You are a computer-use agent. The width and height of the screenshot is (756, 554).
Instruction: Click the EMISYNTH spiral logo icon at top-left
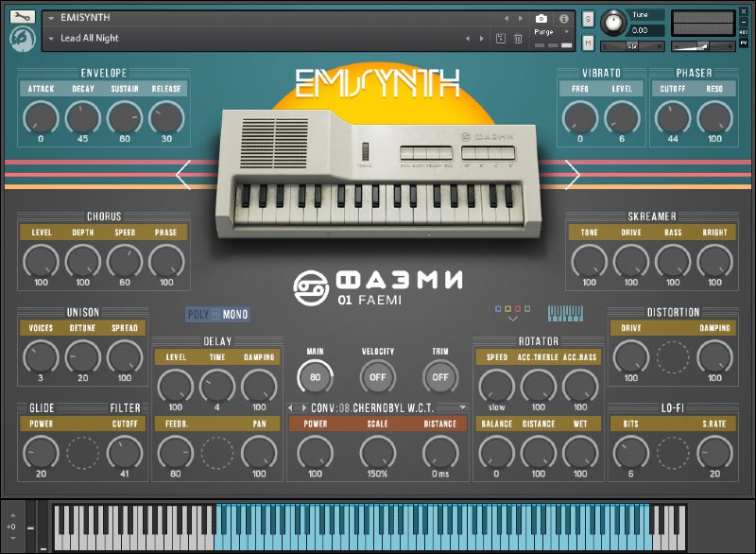[23, 38]
